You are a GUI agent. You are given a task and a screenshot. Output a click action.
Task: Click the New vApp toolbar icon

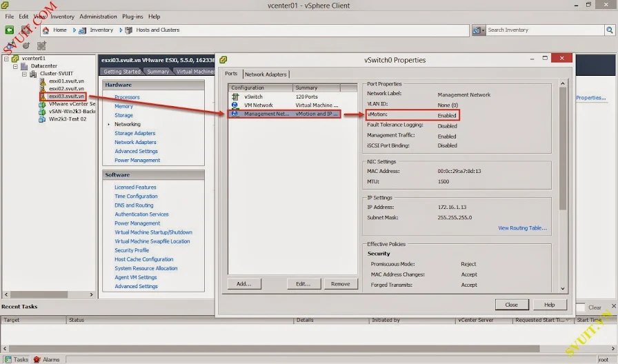[x=41, y=45]
